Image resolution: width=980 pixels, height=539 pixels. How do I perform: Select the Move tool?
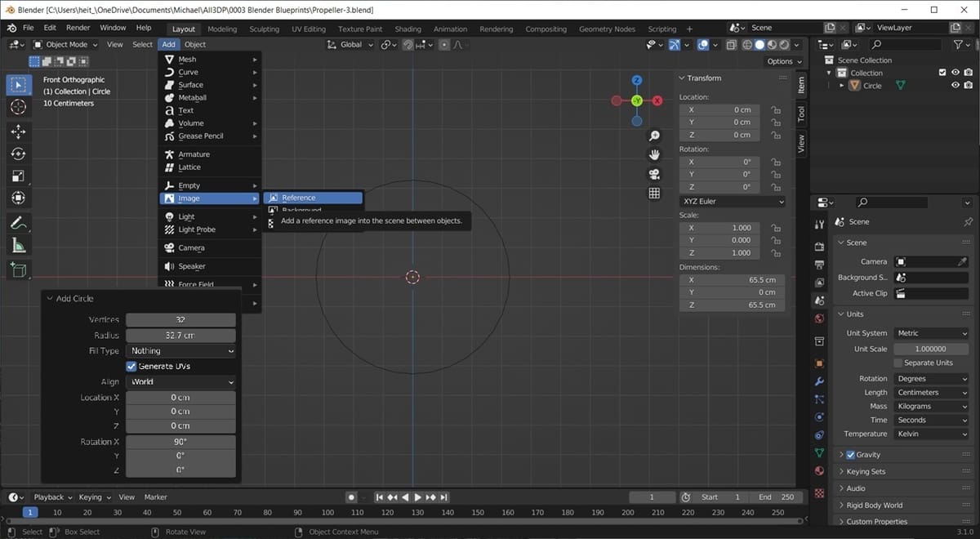[x=19, y=131]
